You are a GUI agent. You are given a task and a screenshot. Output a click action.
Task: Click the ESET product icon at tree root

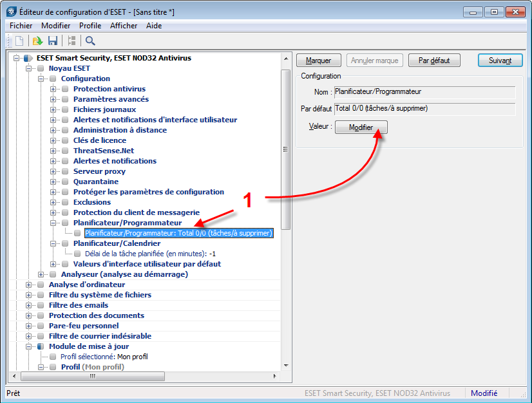click(28, 58)
